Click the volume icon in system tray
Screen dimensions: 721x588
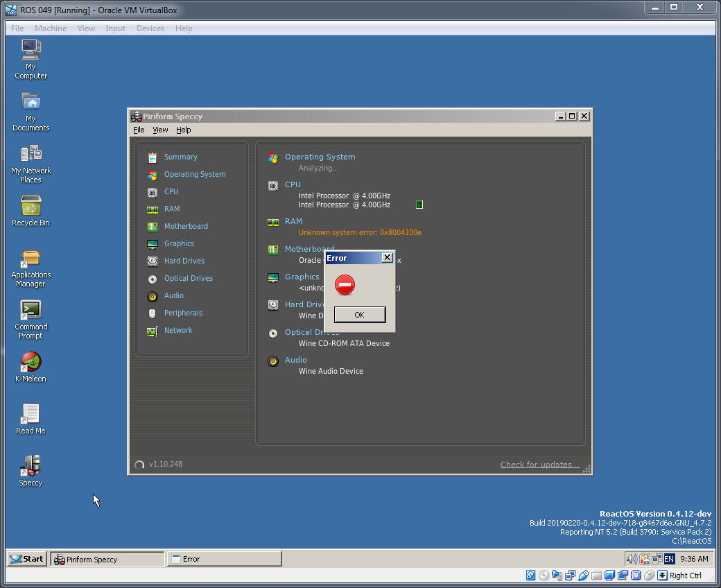tap(632, 559)
